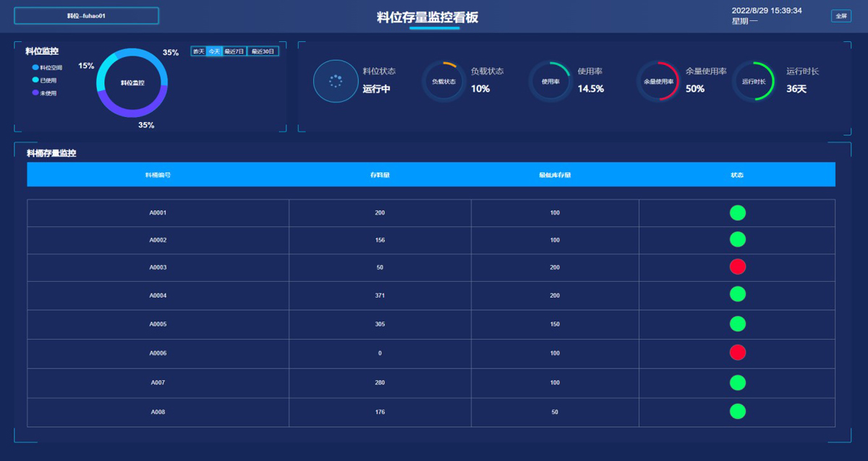Toggle the 未使用 legend entry

[x=45, y=93]
